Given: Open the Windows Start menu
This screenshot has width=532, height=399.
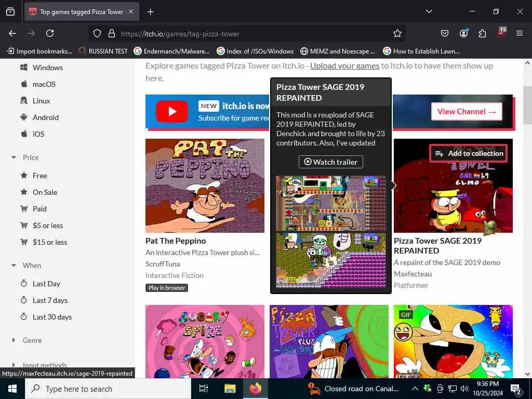Looking at the screenshot, I should click(x=12, y=389).
